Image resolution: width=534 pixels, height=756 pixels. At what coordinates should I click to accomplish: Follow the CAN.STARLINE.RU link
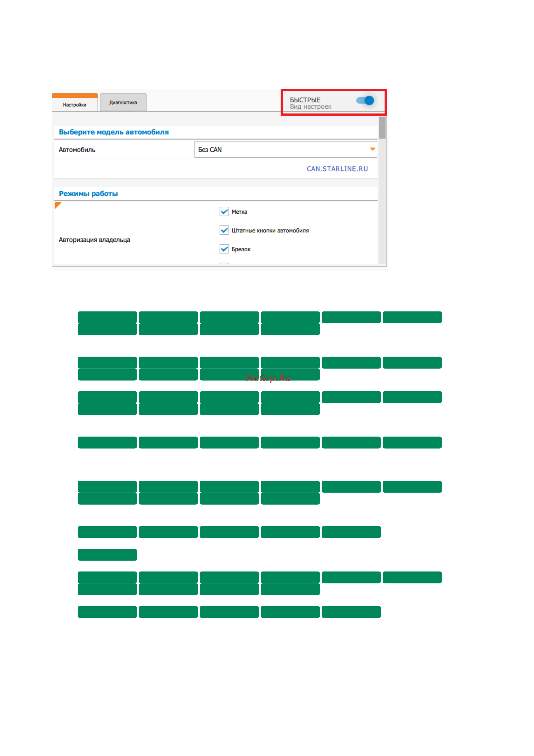coord(337,169)
